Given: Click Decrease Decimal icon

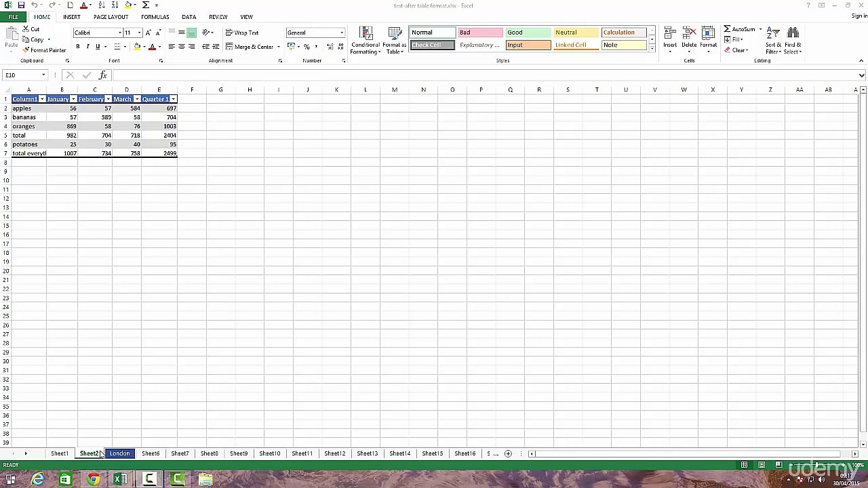Looking at the screenshot, I should (x=339, y=47).
